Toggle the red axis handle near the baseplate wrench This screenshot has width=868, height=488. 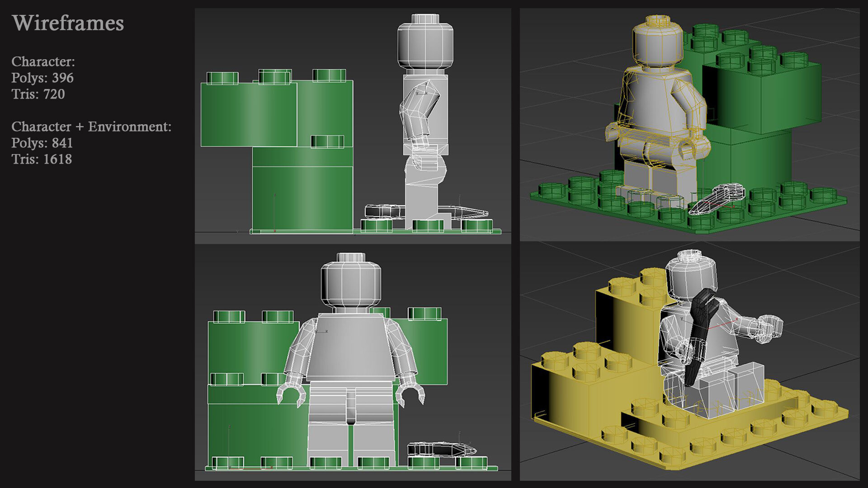732,206
